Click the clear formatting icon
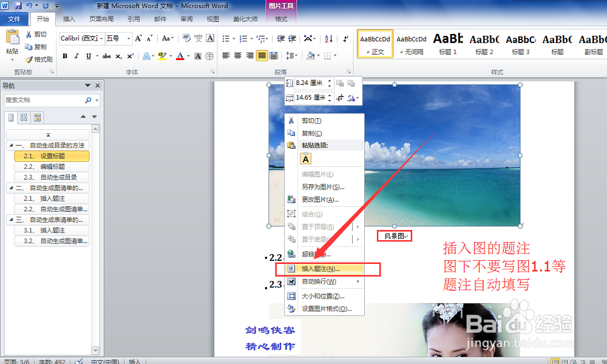607x364 pixels. pyautogui.click(x=186, y=38)
